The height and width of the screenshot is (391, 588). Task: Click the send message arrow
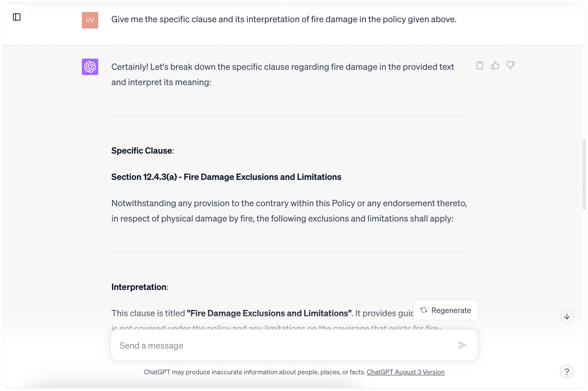point(462,345)
